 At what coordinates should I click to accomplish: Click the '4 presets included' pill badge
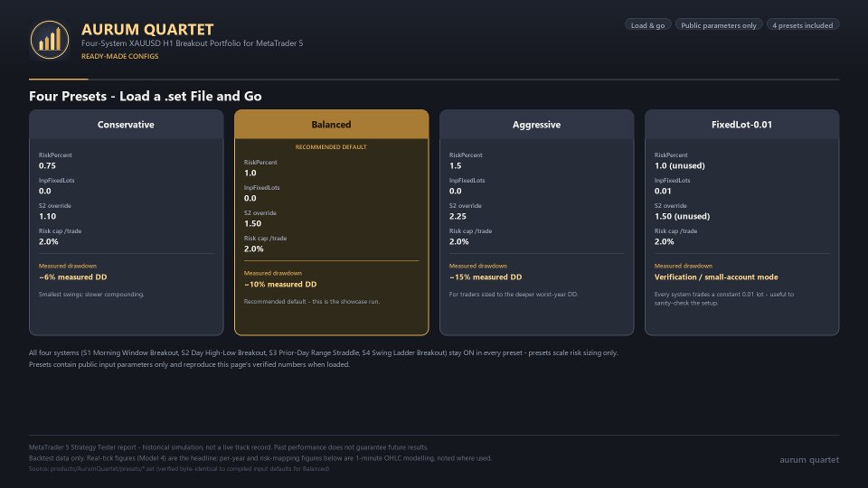803,25
